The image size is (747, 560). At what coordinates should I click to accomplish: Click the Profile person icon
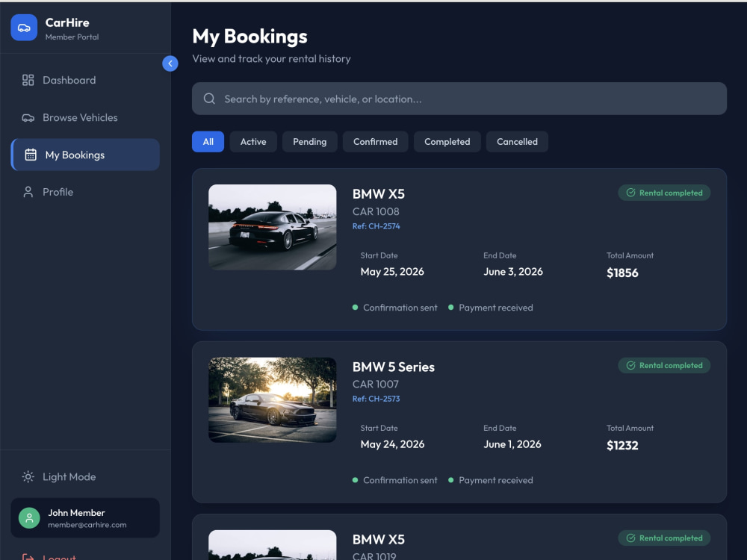coord(28,192)
